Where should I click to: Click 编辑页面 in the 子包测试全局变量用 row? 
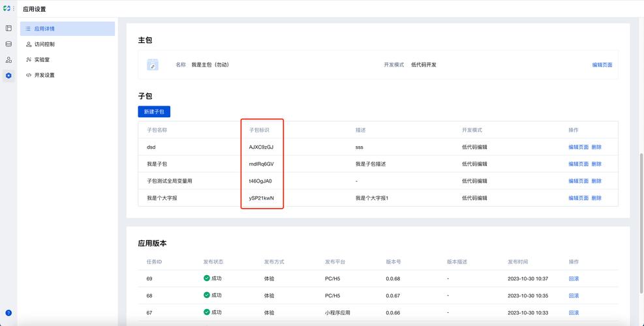point(578,181)
